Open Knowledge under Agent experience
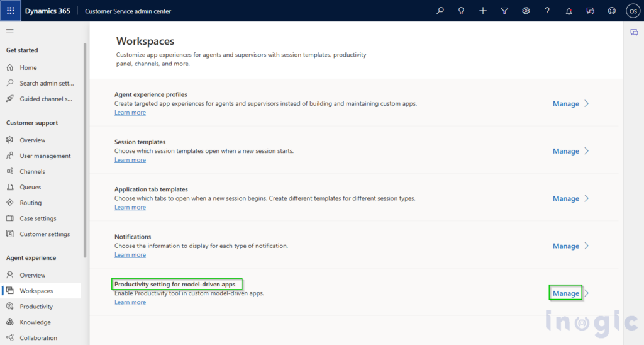 pyautogui.click(x=35, y=322)
